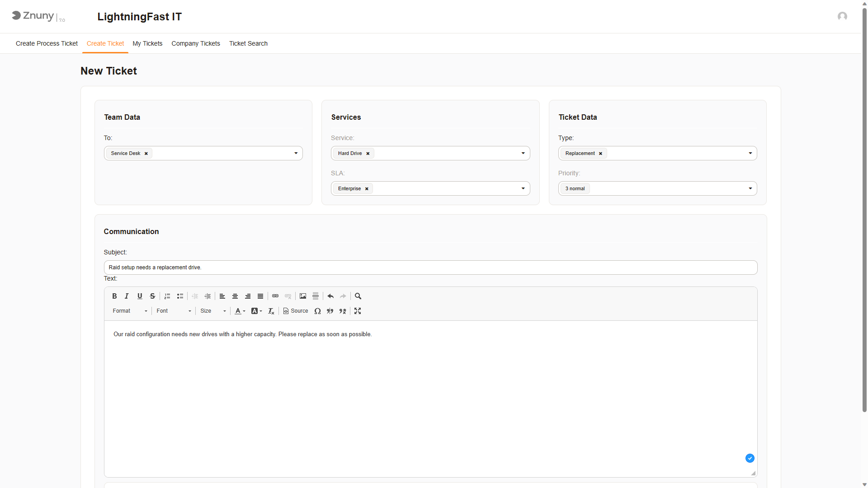Click the insert link icon
The image size is (868, 488).
pyautogui.click(x=275, y=296)
